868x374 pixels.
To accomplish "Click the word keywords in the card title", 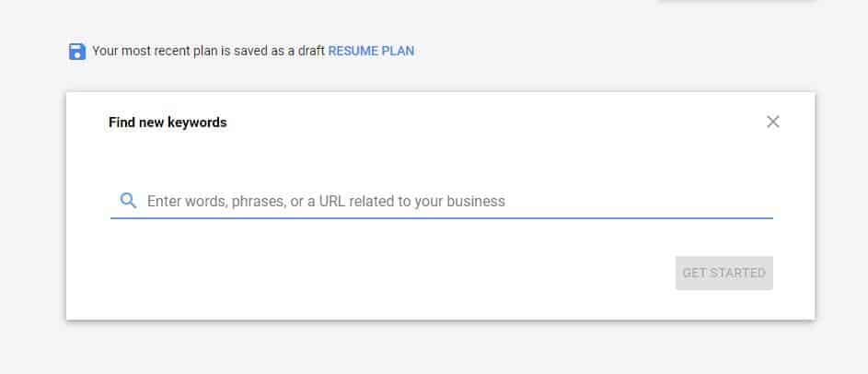I will pyautogui.click(x=198, y=123).
